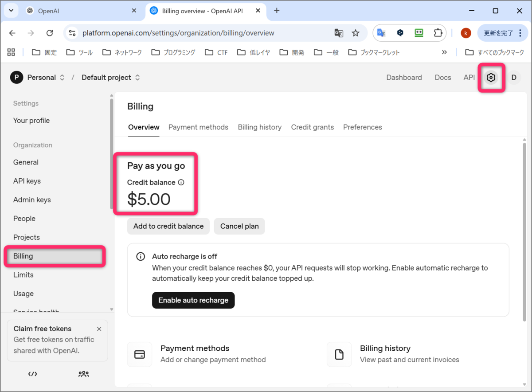Click the code brackets icon in sidebar footer
Screen dimensions: 532x392
tap(32, 374)
